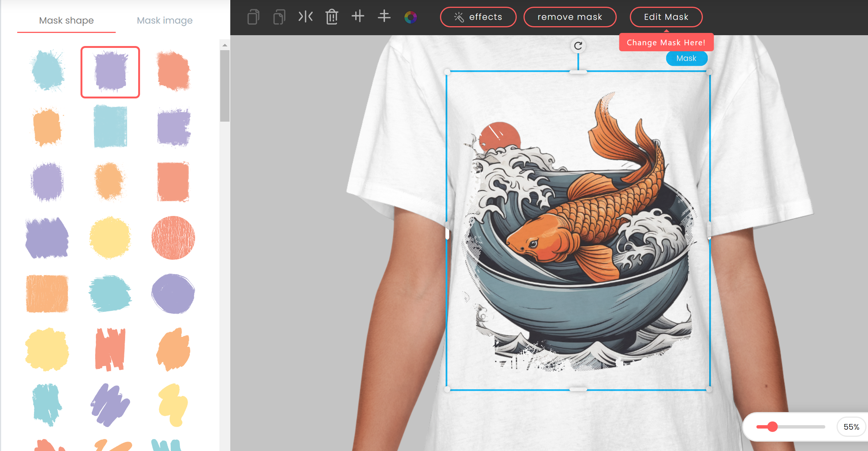Select the yellow squiggle mask
The image size is (868, 451).
173,405
